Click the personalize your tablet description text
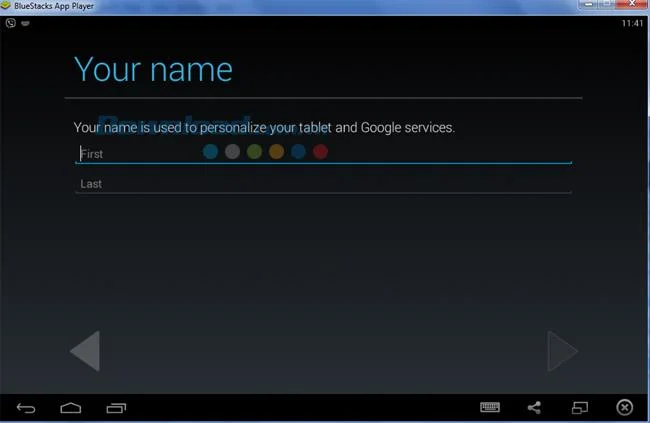 point(264,127)
